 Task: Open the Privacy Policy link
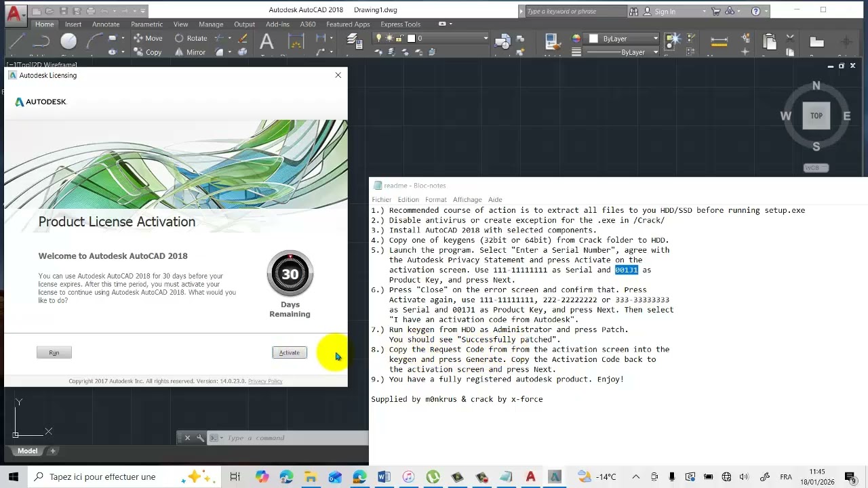(265, 381)
